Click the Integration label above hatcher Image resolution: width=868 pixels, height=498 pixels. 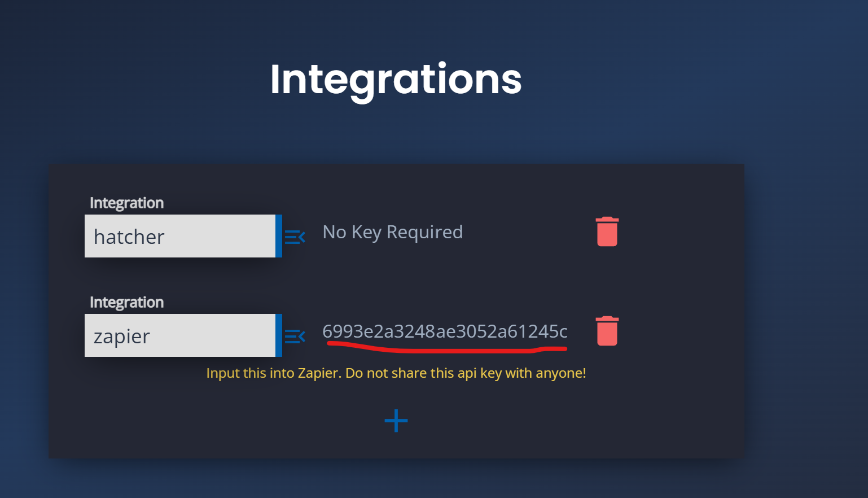[x=126, y=203]
